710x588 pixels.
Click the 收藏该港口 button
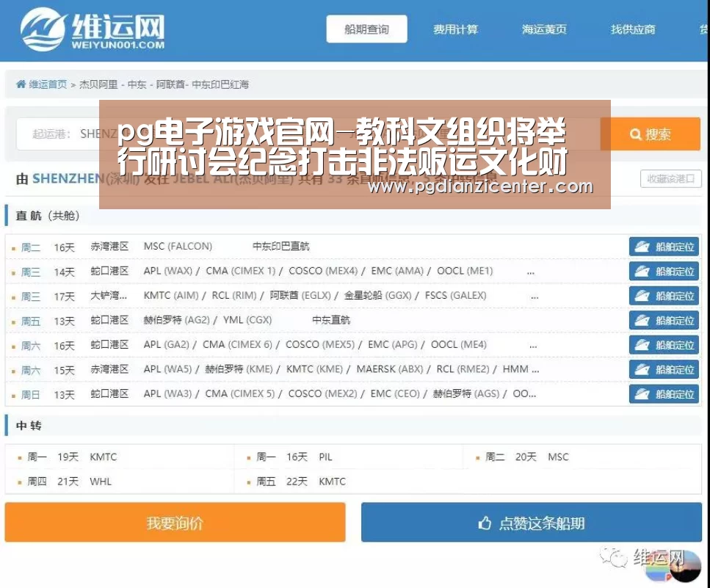tap(671, 179)
